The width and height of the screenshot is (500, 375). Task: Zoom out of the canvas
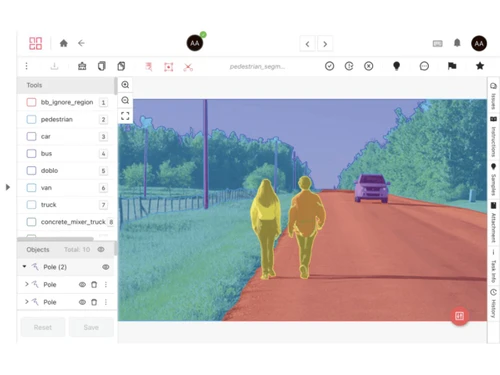[125, 100]
